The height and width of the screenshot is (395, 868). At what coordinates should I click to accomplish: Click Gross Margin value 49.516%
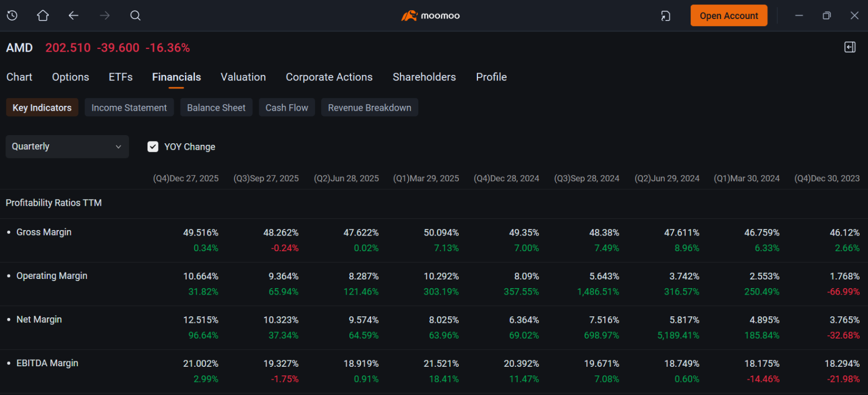tap(201, 233)
